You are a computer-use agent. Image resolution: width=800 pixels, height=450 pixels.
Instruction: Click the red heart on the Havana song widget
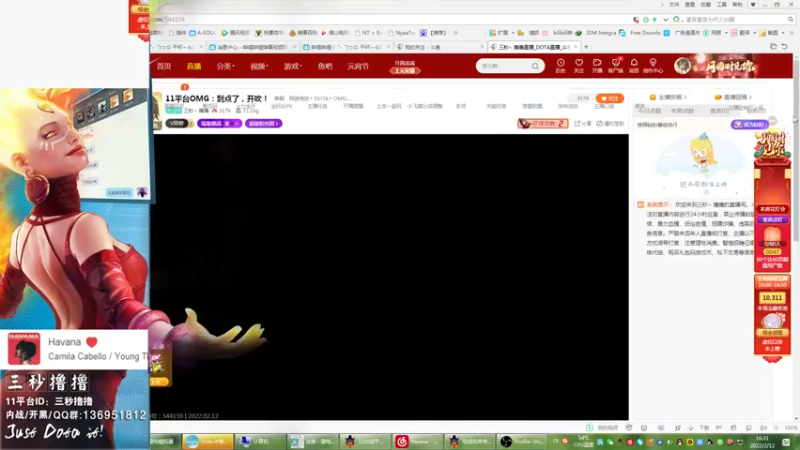[x=91, y=342]
